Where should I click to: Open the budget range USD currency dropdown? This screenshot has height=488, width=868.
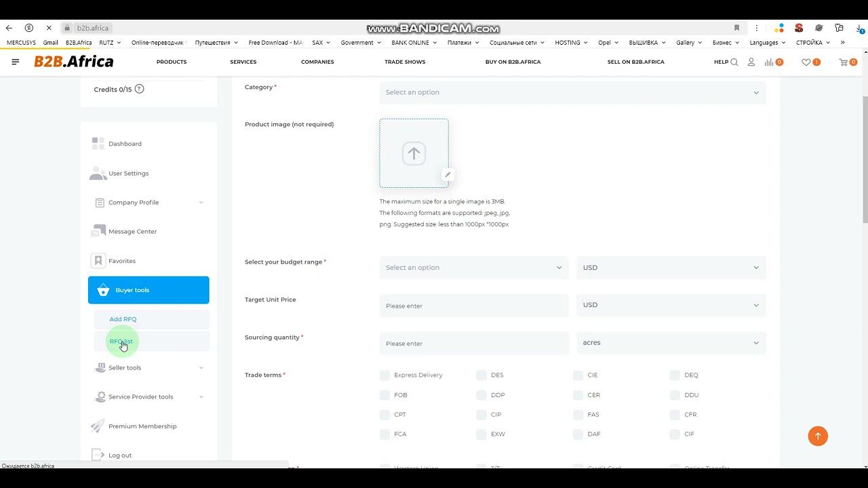pos(671,268)
